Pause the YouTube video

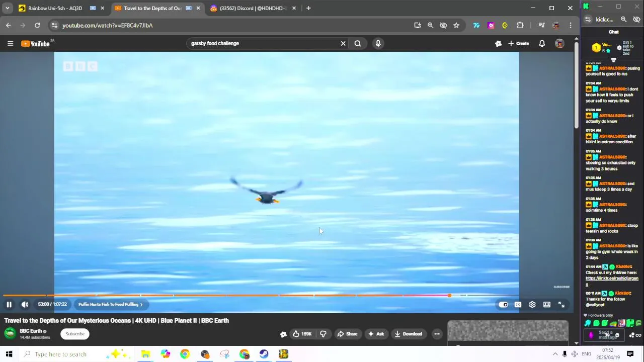coord(9,304)
